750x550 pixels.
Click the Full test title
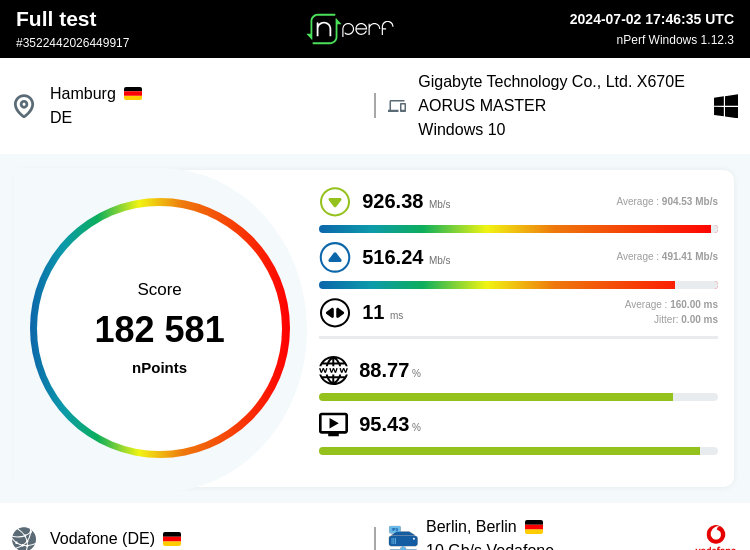[56, 19]
